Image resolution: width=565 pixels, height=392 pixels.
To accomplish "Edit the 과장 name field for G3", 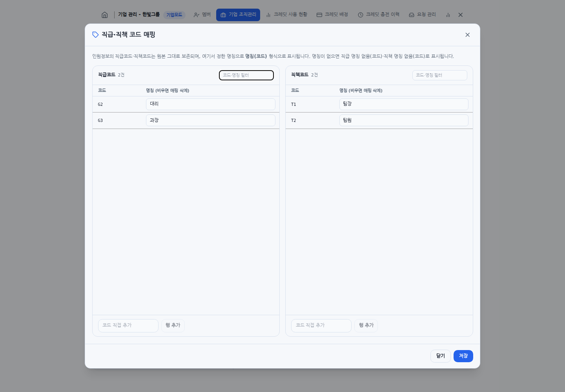I will (x=211, y=120).
